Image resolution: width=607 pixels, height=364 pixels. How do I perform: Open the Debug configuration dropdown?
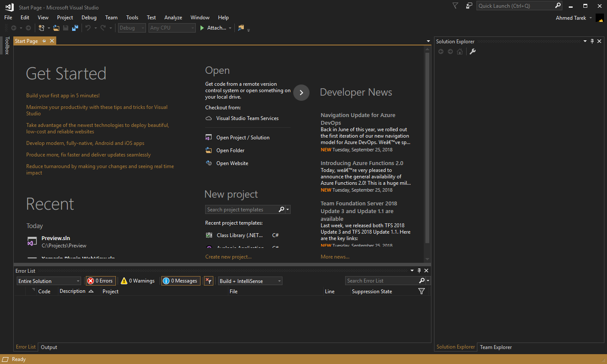(x=132, y=28)
